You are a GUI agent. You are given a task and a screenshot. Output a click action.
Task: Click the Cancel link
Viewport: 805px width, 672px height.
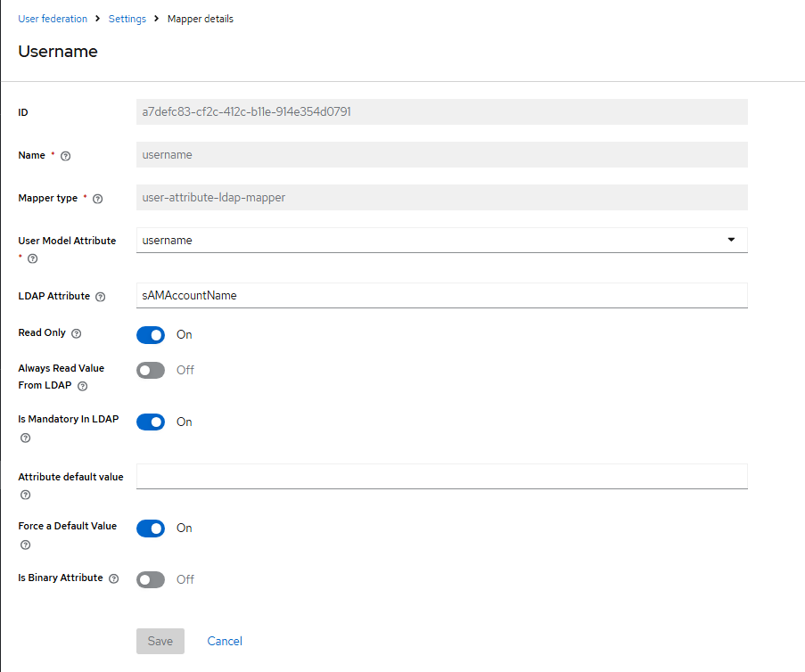coord(225,641)
